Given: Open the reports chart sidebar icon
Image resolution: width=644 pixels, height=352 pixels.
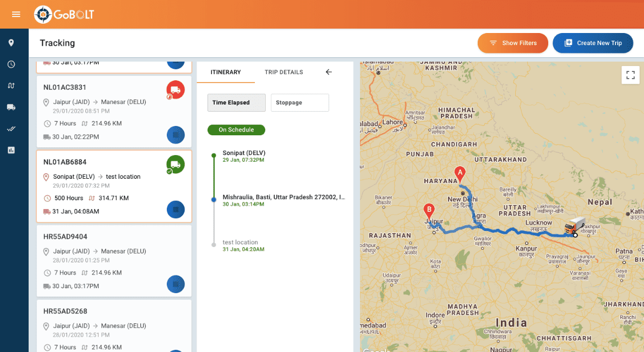Looking at the screenshot, I should click(11, 150).
